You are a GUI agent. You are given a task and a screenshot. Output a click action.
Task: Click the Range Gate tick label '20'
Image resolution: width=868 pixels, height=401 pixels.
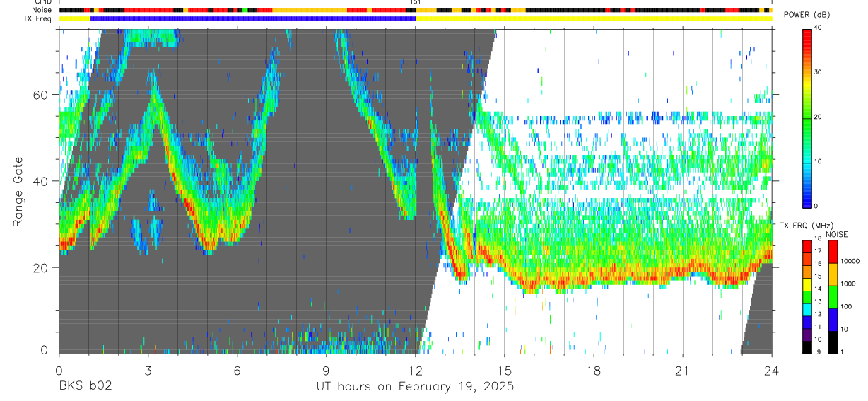point(40,267)
